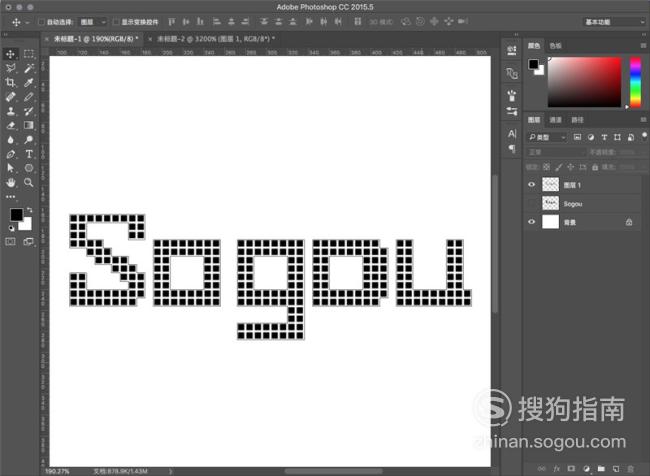650x476 pixels.
Task: Click foreground color swatch in toolbox
Action: pyautogui.click(x=17, y=214)
